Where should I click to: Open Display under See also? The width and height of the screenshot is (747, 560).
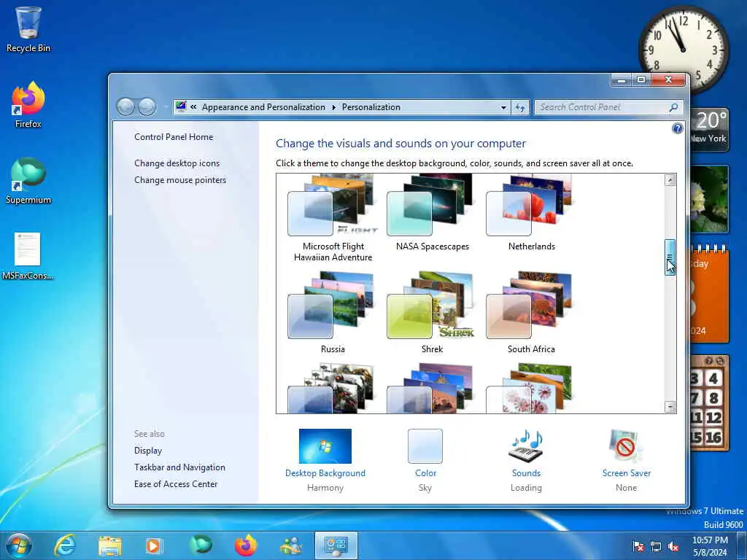[147, 451]
